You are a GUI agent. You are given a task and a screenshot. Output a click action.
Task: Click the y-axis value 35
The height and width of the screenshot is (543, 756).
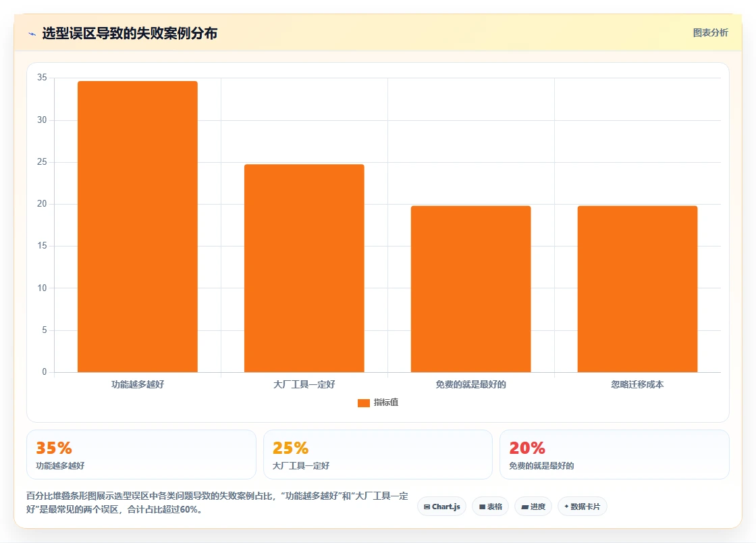coord(42,78)
